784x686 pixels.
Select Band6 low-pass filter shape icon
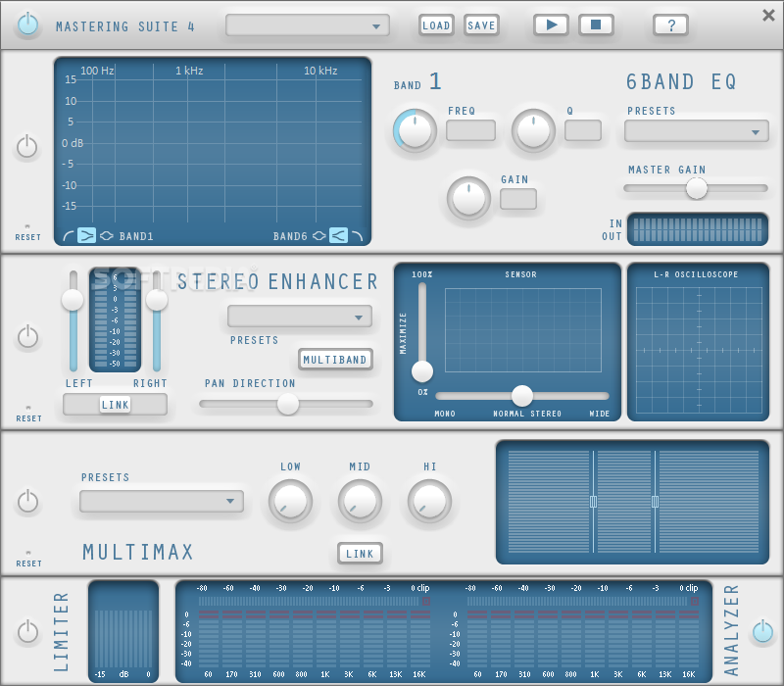[357, 235]
